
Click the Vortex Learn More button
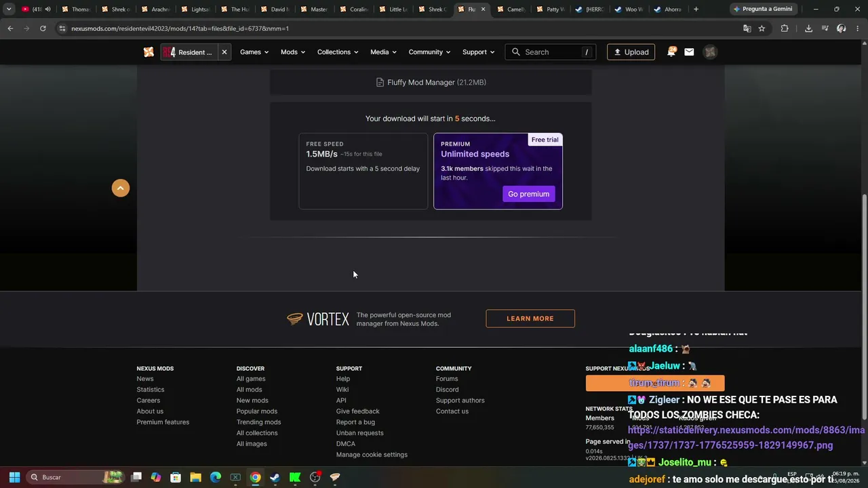pos(530,319)
